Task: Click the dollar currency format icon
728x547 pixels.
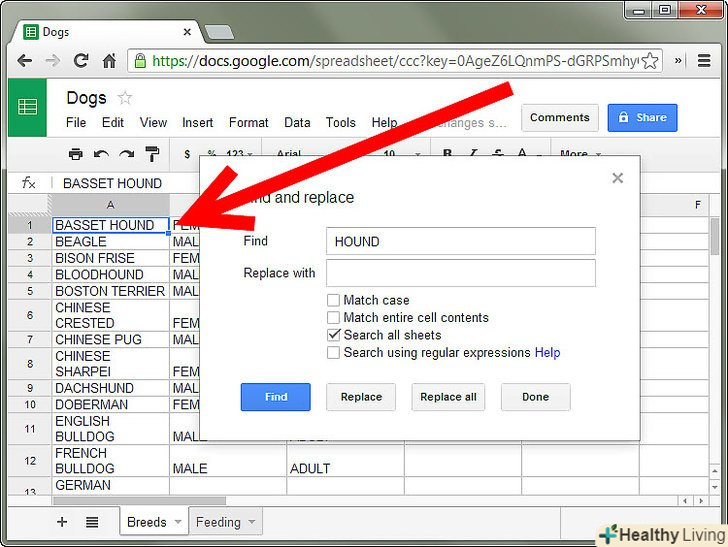Action: click(187, 154)
